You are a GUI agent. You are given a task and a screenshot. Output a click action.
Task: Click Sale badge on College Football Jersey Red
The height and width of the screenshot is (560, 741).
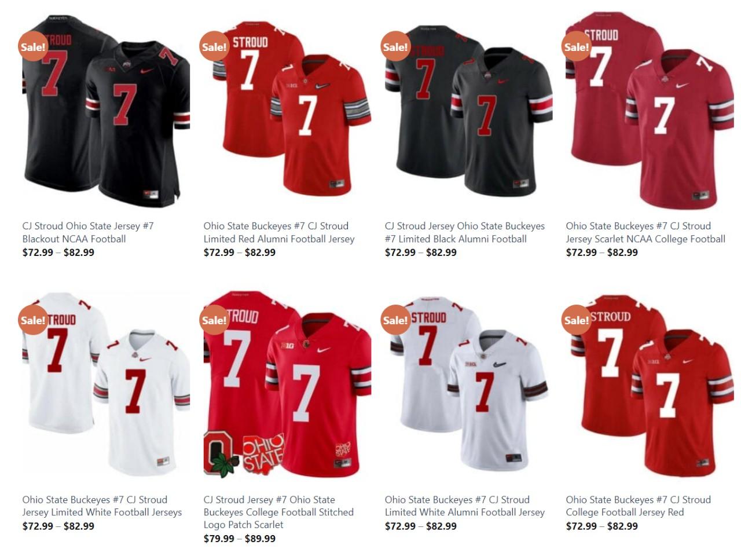click(577, 320)
